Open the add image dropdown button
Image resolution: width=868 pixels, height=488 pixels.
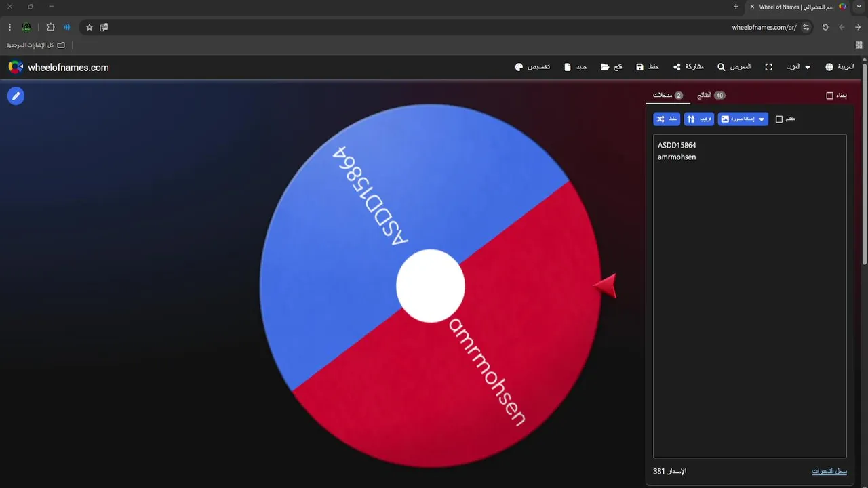tap(743, 119)
